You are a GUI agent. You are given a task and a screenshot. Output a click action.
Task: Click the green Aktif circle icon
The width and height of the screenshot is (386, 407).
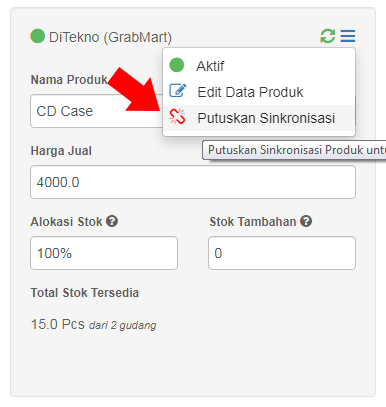click(x=177, y=65)
